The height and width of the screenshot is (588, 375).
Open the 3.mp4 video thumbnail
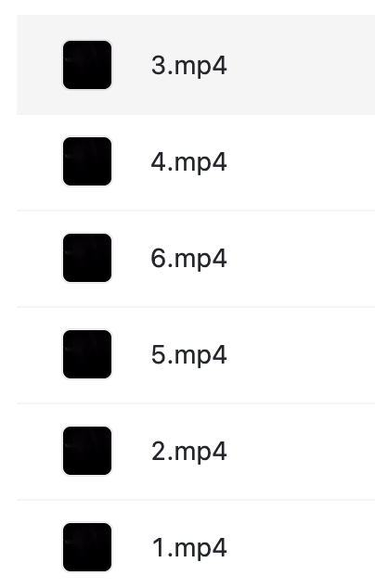pyautogui.click(x=87, y=65)
